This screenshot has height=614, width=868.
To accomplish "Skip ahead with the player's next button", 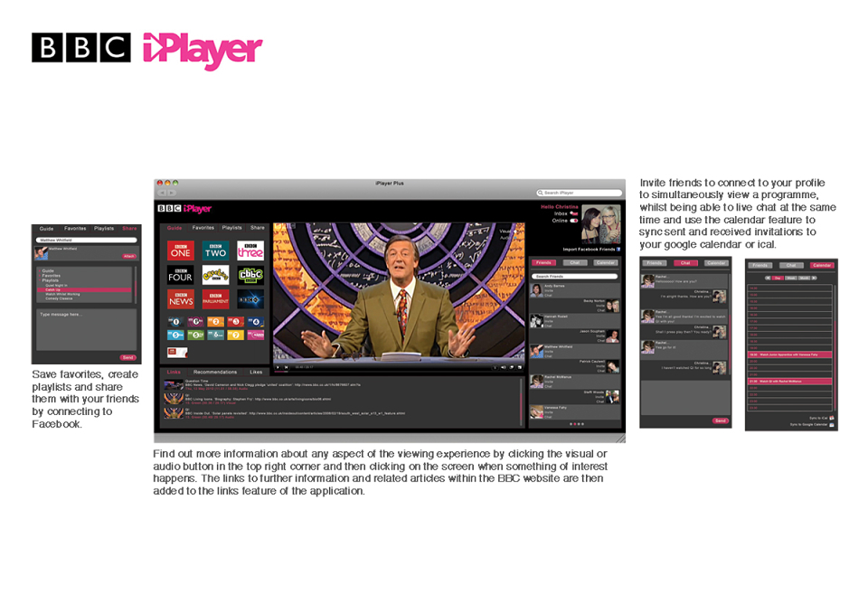I will [x=287, y=368].
